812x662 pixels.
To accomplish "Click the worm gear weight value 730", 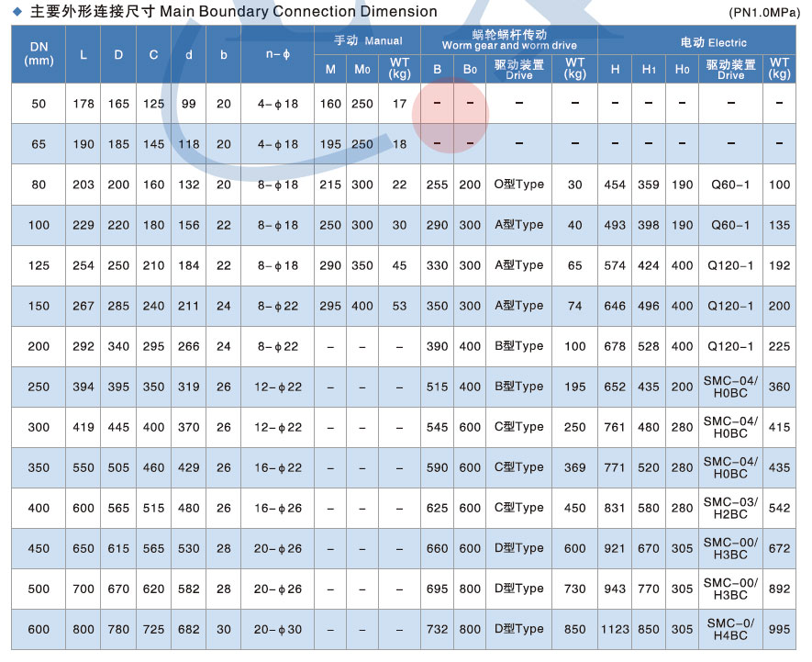I will tap(574, 589).
